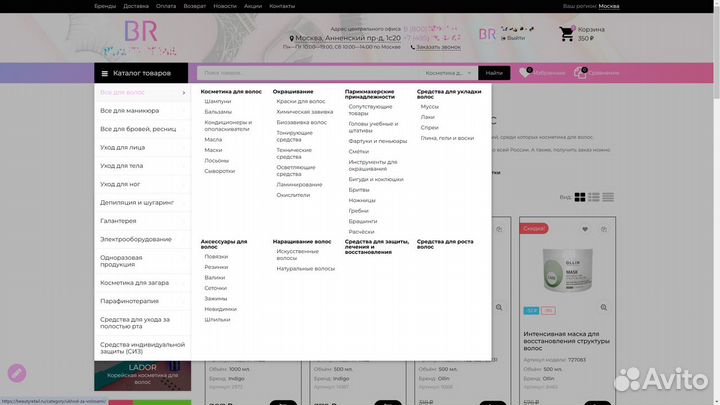Open the search category dropdown Косметика д...
Screen dimensions: 720x405
pyautogui.click(x=448, y=73)
